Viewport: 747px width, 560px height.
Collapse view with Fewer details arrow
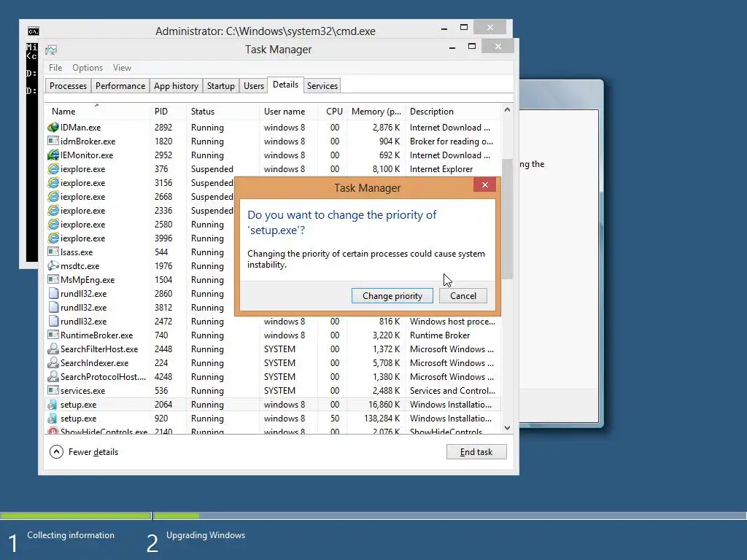pos(56,451)
